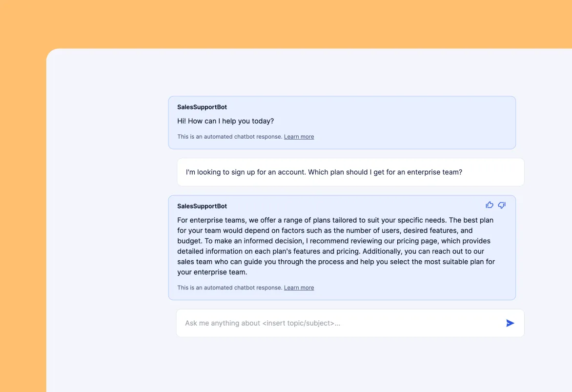Click the paper plane submit icon
The width and height of the screenshot is (572, 392).
click(510, 323)
